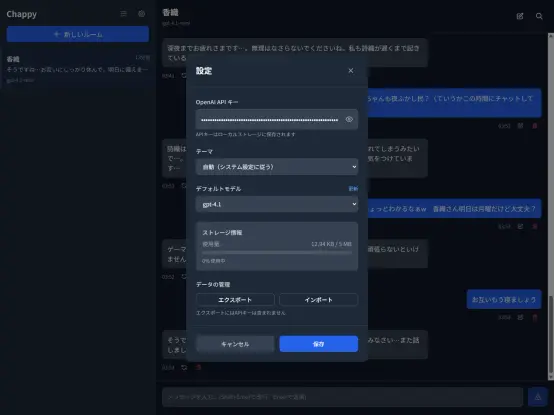Select the 香織 room in the sidebar

tap(78, 69)
